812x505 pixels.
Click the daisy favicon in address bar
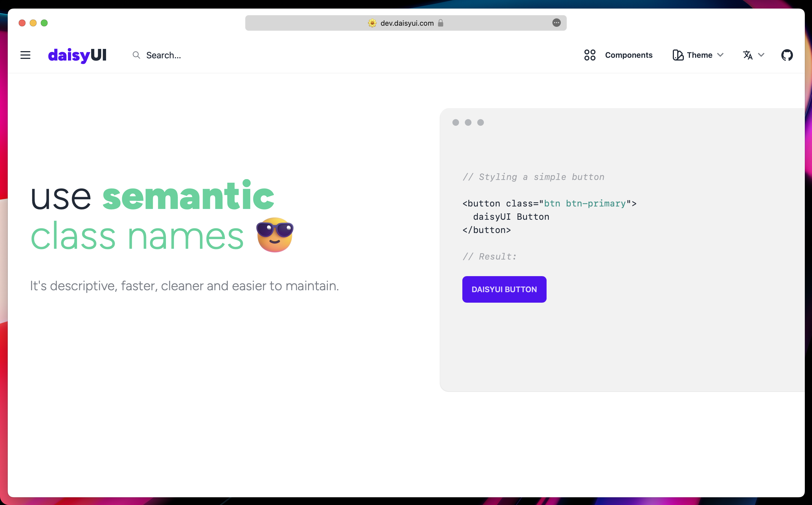click(372, 23)
